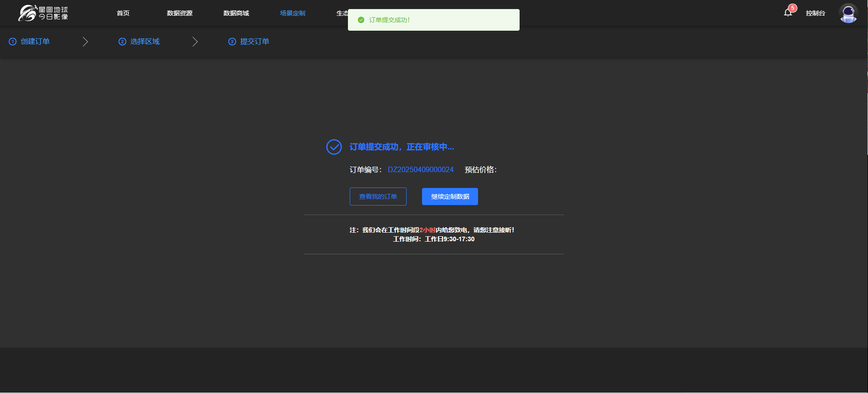The height and width of the screenshot is (393, 868).
Task: Select step 1 创建订单
Action: tap(30, 42)
